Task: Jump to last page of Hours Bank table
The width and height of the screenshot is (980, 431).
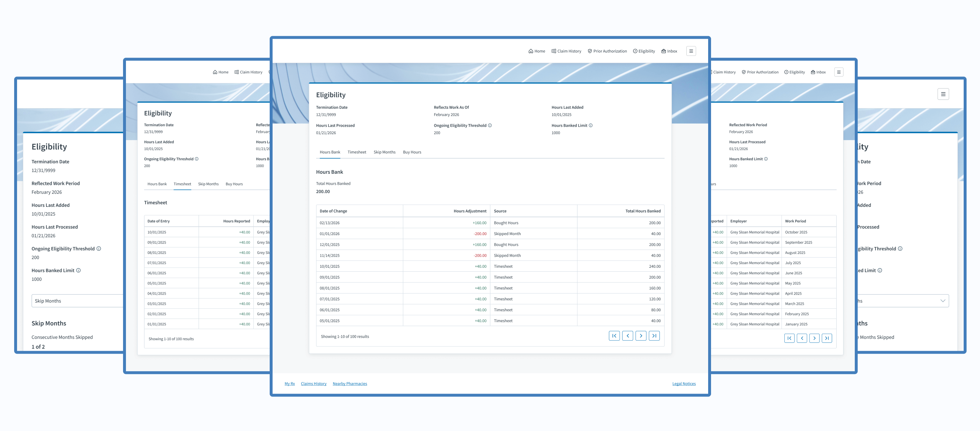Action: [654, 336]
